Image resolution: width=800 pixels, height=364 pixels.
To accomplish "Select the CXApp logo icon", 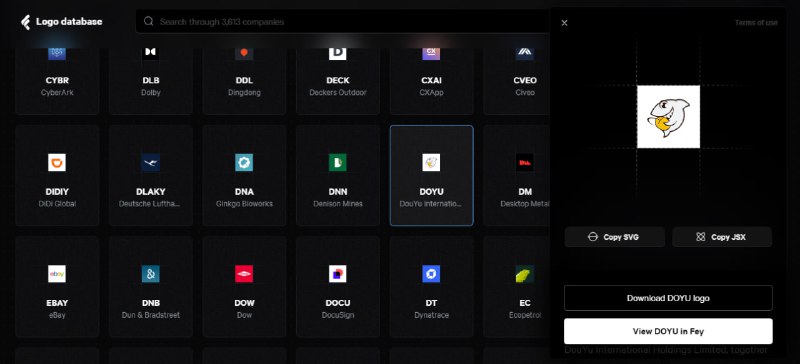I will [431, 53].
